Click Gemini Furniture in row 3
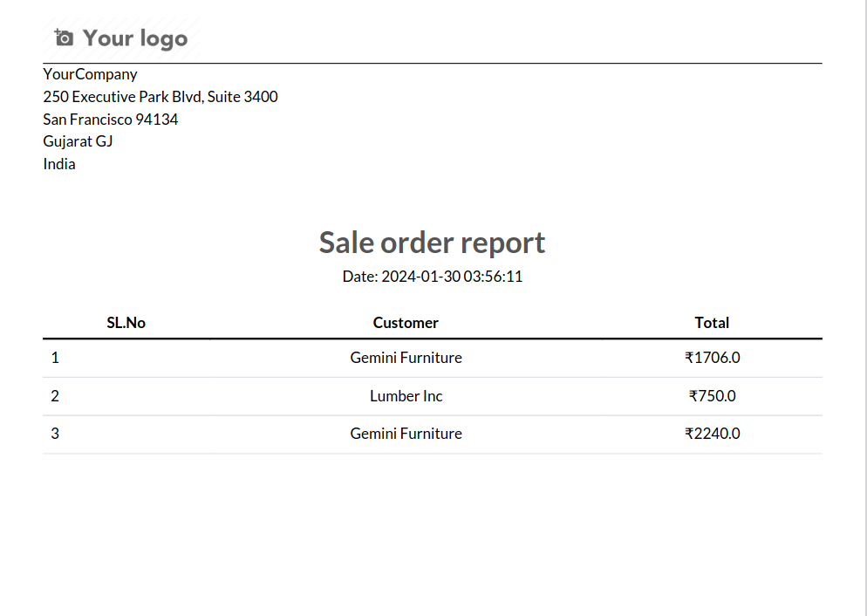 tap(406, 434)
